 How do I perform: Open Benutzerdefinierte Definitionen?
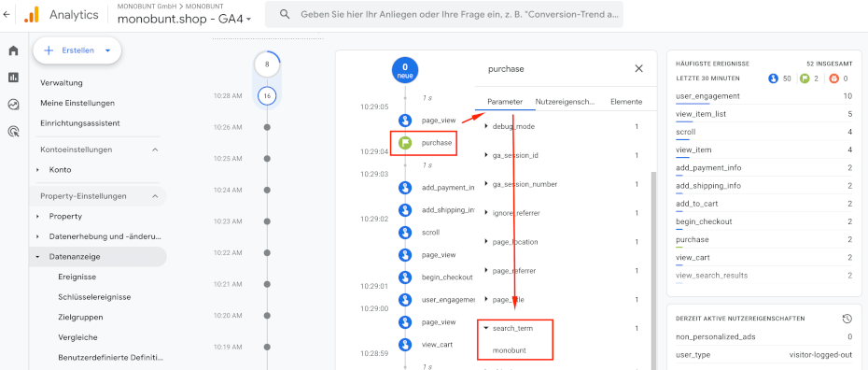111,357
